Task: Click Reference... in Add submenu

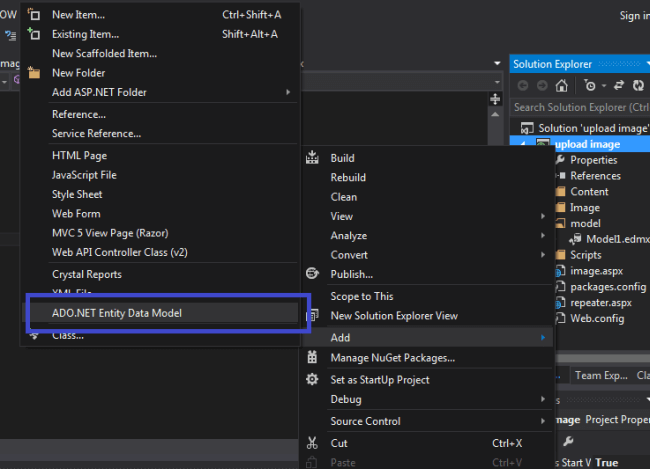Action: 78,114
